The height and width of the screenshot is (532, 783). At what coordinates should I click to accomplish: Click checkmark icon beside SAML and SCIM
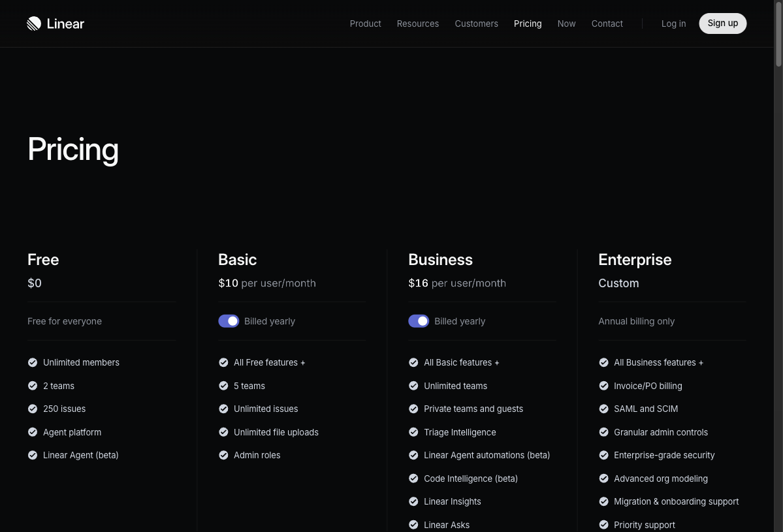(x=603, y=409)
